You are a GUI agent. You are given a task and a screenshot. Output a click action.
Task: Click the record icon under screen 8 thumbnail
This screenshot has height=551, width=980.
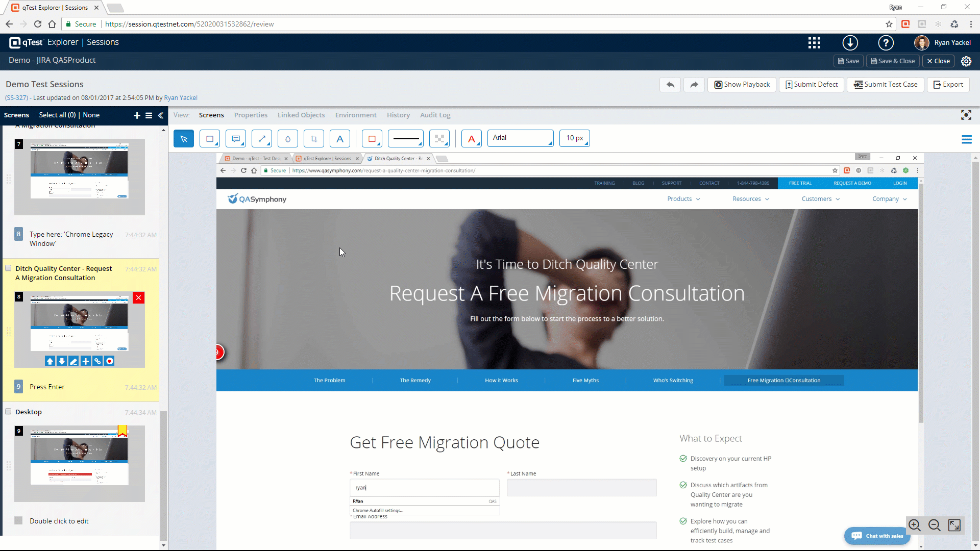109,361
